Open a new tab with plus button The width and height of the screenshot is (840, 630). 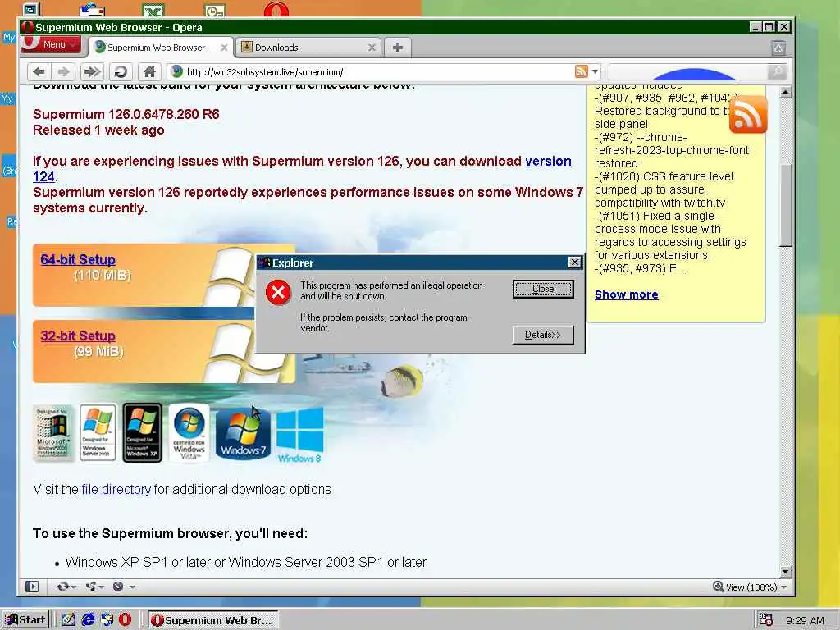coord(398,48)
